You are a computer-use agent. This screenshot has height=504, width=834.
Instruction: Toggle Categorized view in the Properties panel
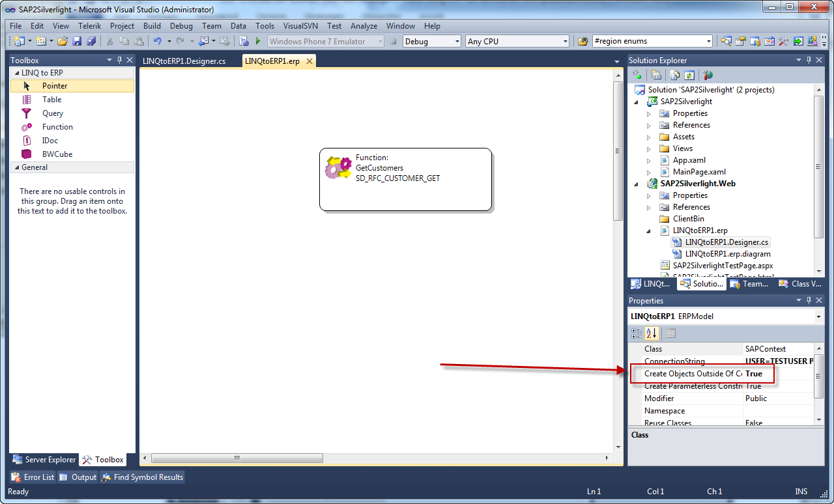tap(637, 333)
